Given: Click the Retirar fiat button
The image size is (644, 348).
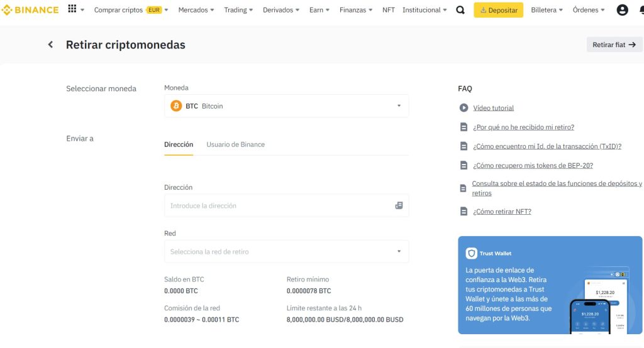Looking at the screenshot, I should click(x=614, y=45).
